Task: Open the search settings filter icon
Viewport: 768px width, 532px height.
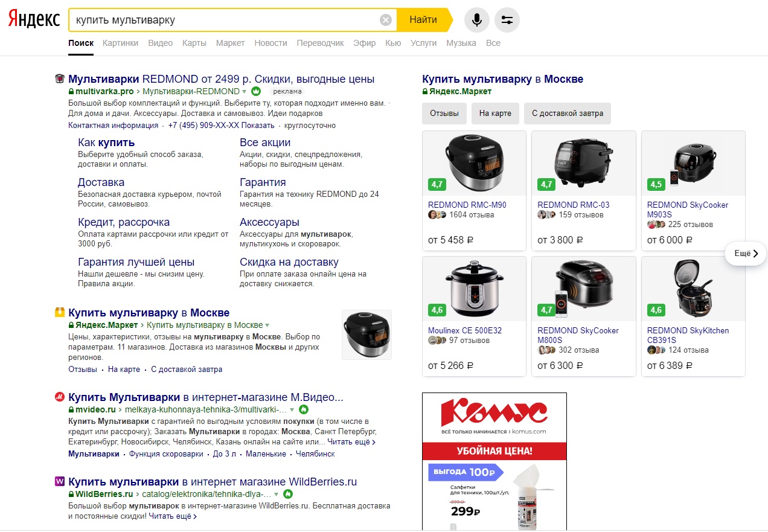Action: point(507,20)
